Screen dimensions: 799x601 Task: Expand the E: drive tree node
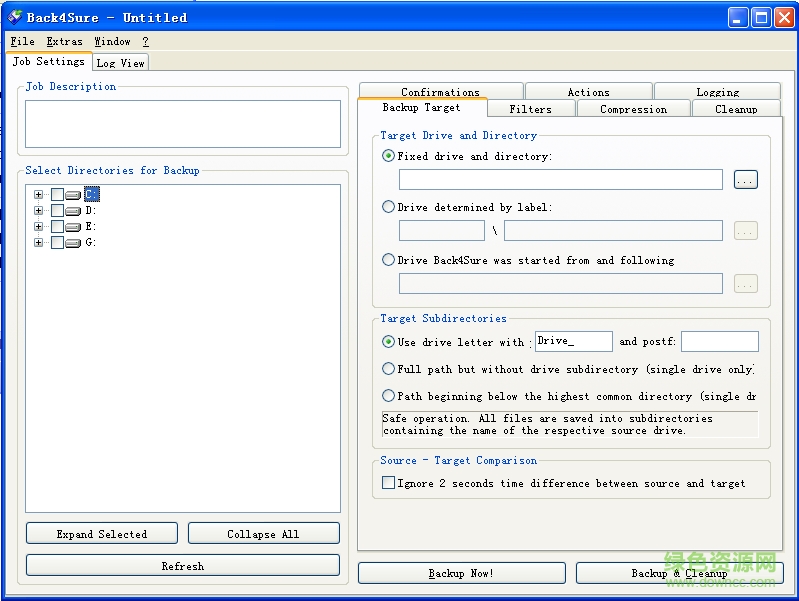(x=39, y=227)
